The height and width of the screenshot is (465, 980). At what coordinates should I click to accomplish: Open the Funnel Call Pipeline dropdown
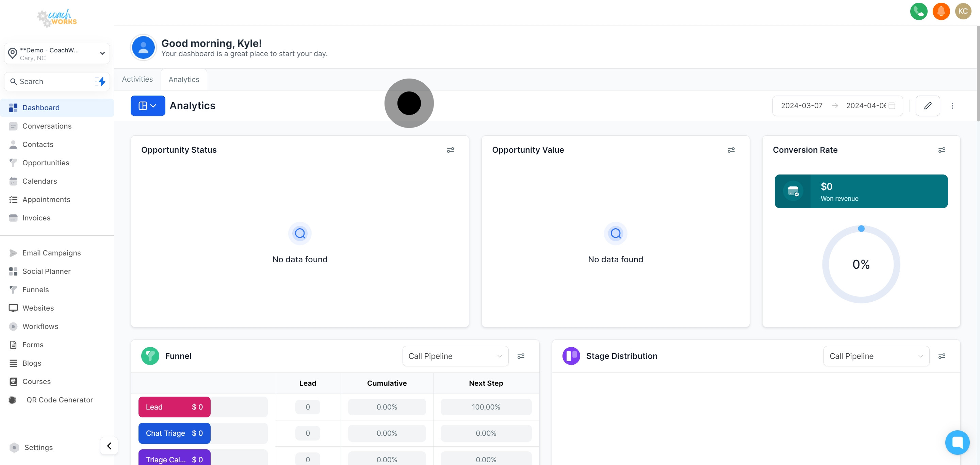455,356
